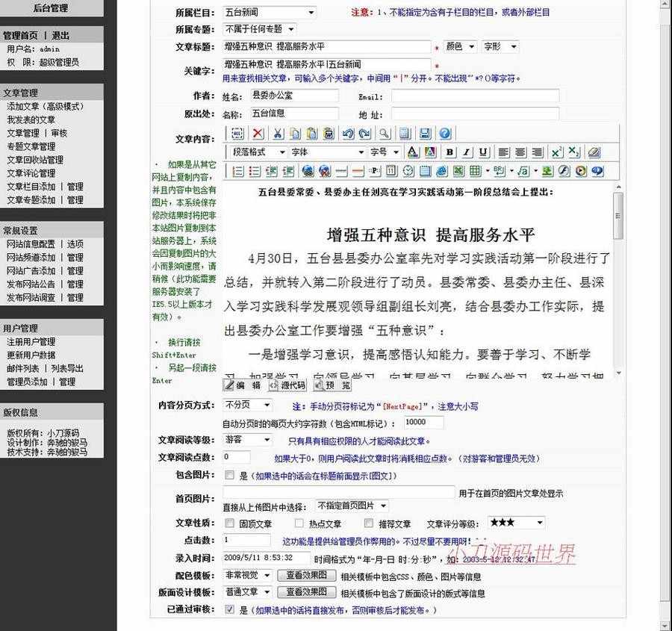Open the 段落格式 paragraph format dropdown
Screen dimensions: 672x631
click(x=258, y=152)
